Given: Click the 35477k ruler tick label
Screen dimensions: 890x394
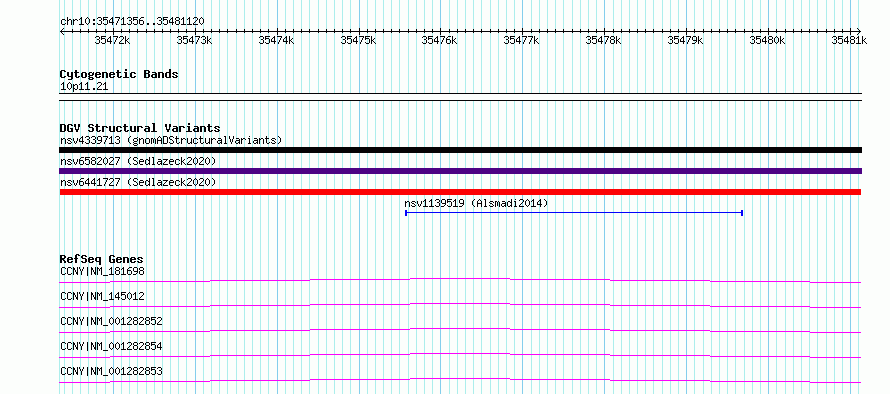Looking at the screenshot, I should point(522,40).
